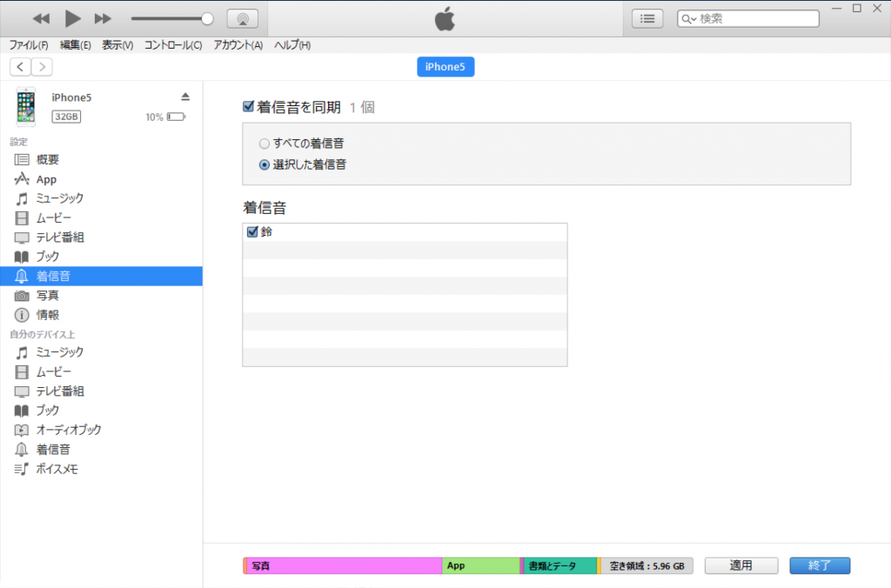This screenshot has height=588, width=891.
Task: Open ブック under 設定
Action: click(x=101, y=257)
